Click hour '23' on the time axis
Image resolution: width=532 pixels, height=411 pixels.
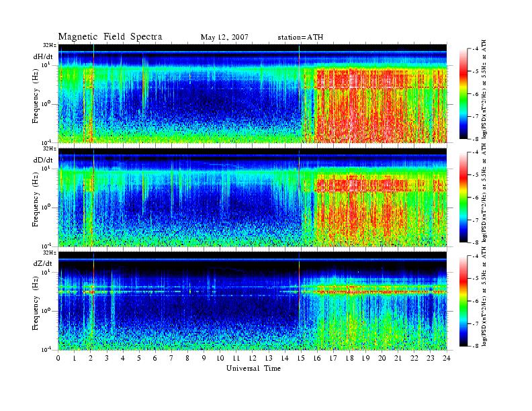(x=431, y=359)
